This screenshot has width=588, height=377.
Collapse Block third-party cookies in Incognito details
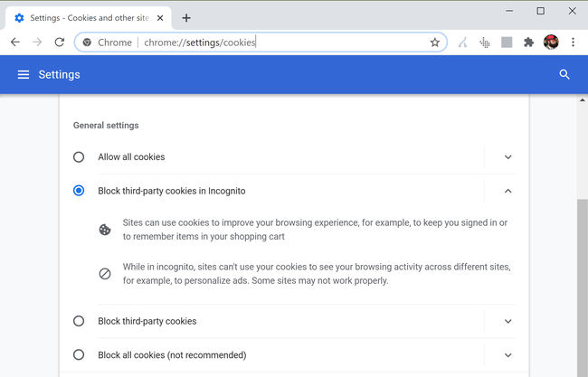pos(507,191)
